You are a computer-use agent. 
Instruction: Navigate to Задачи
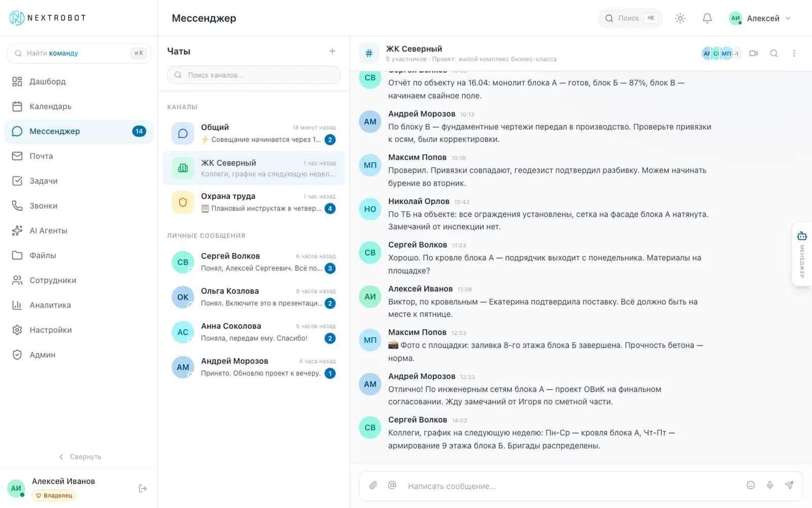point(79,181)
